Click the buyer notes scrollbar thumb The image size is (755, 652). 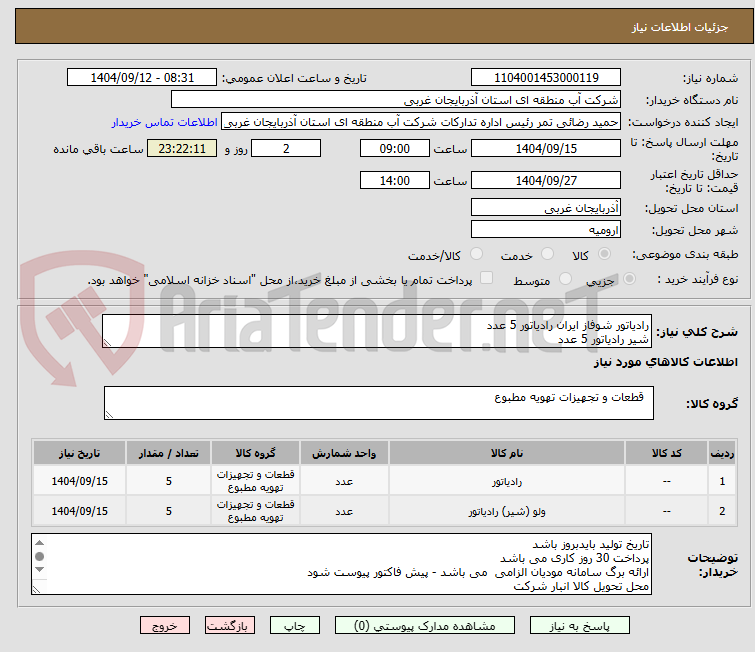point(39,556)
